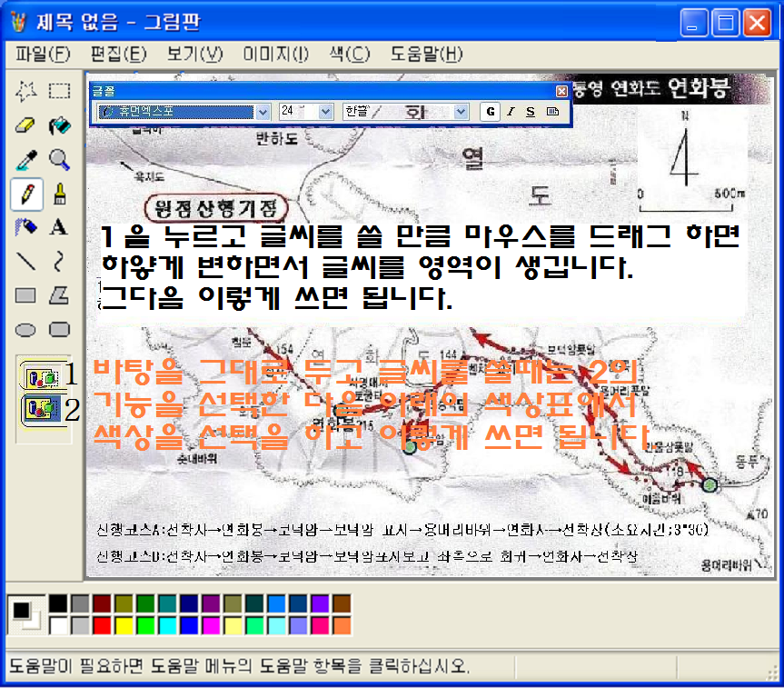The image size is (784, 688).
Task: Pick the dark gray color swatch
Action: click(80, 603)
